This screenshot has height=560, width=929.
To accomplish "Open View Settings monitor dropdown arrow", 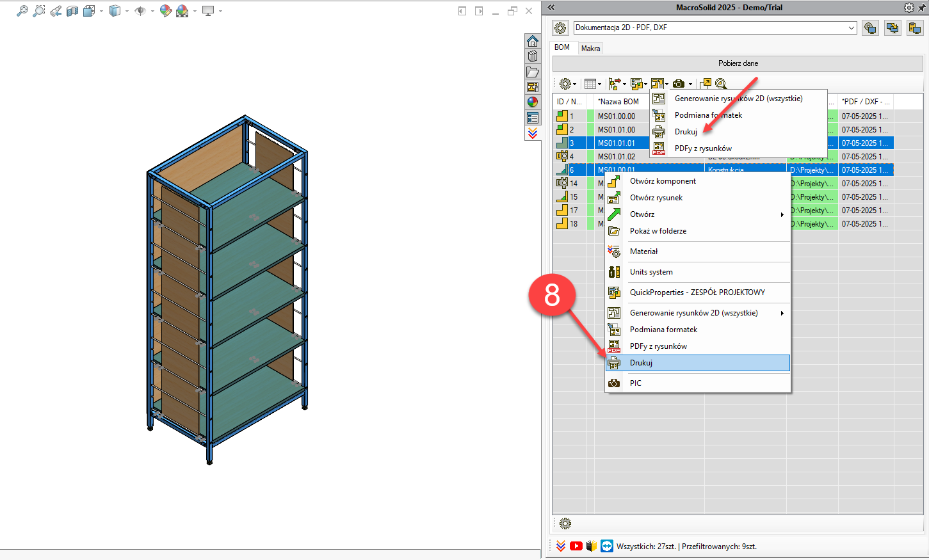I will coord(220,11).
